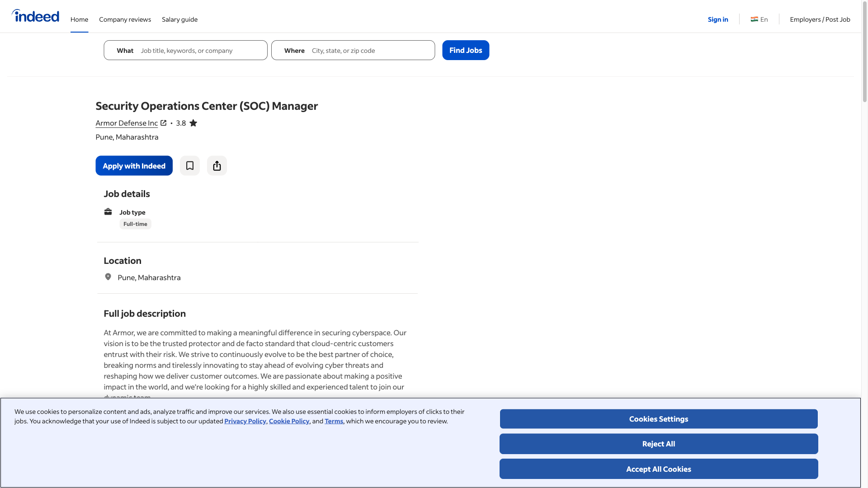The height and width of the screenshot is (488, 868).
Task: Click the Full job description heading
Action: point(145,314)
